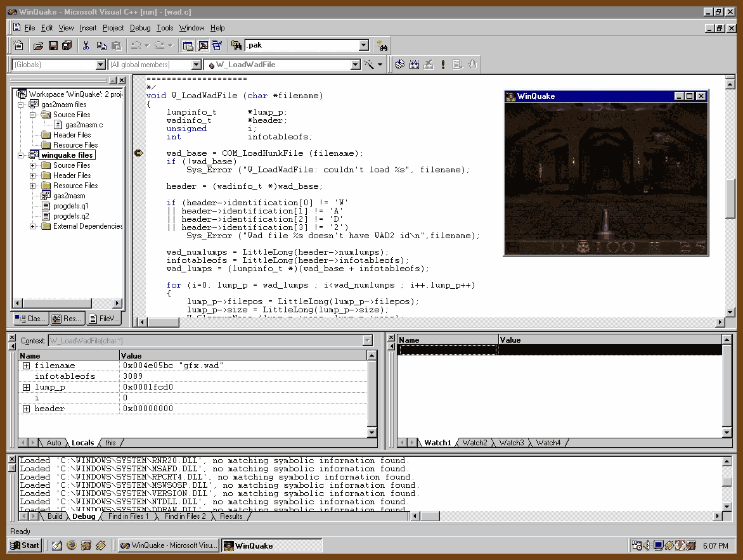The height and width of the screenshot is (560, 743).
Task: Expand the winquake Source Files folder
Action: coord(33,165)
